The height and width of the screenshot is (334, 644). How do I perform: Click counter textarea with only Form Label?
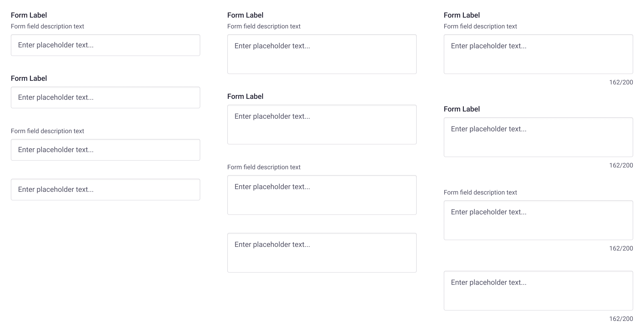(538, 137)
